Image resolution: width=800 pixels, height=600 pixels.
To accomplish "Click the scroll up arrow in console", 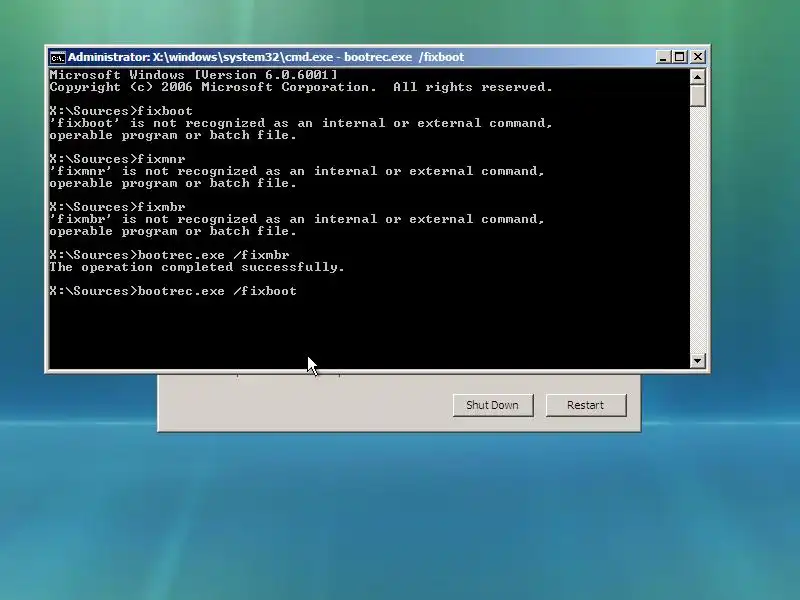I will [697, 77].
